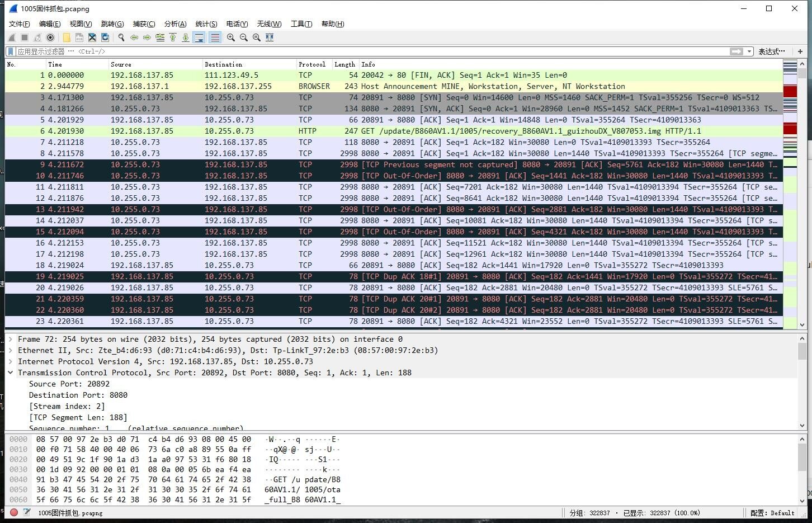812x523 pixels.
Task: Collapse the Transmission Control Protocol section
Action: point(11,373)
